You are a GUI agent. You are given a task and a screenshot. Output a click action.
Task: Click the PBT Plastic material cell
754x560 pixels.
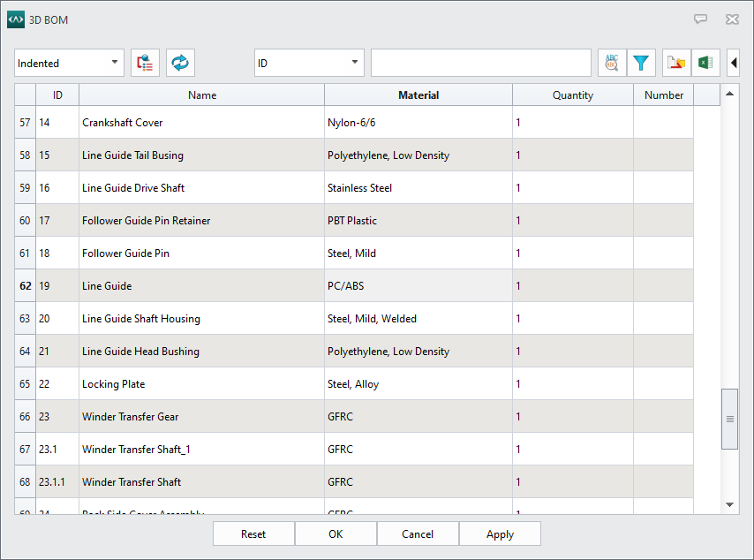[418, 221]
